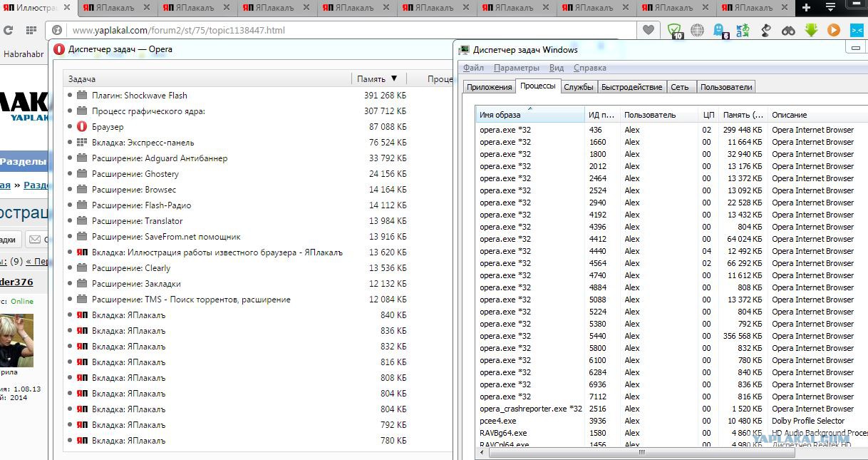This screenshot has width=868, height=460.
Task: Click plugin icon beside Shockwave Flash row
Action: point(82,96)
